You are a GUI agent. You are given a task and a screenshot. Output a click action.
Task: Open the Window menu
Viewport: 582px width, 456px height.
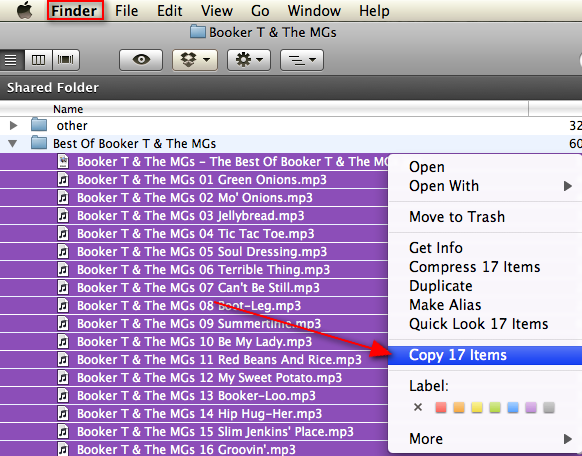[314, 11]
